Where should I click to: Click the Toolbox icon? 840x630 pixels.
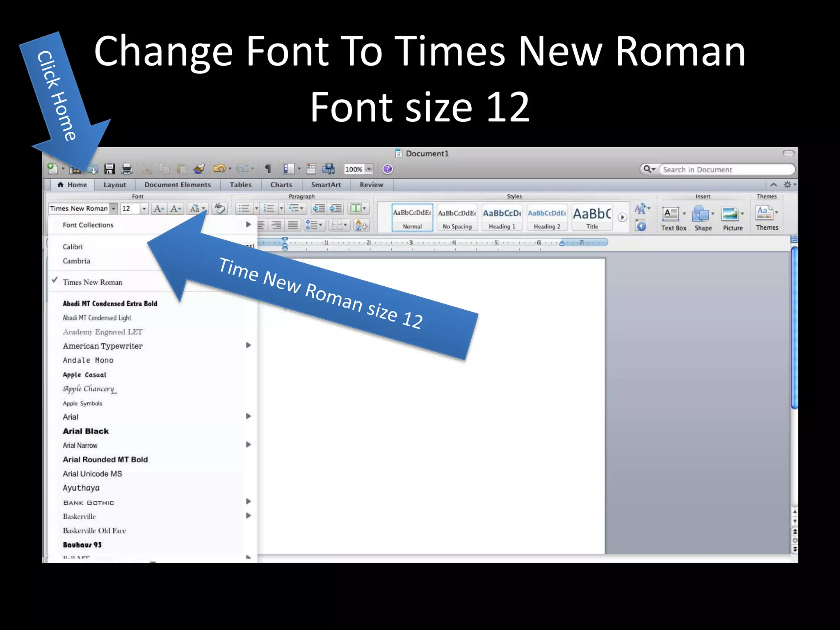[312, 169]
